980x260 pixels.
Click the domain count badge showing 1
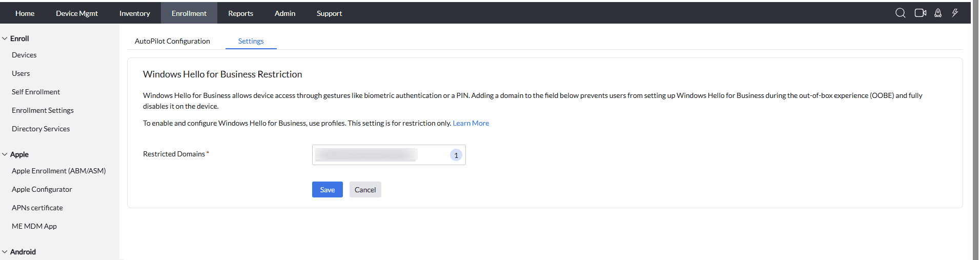(456, 155)
